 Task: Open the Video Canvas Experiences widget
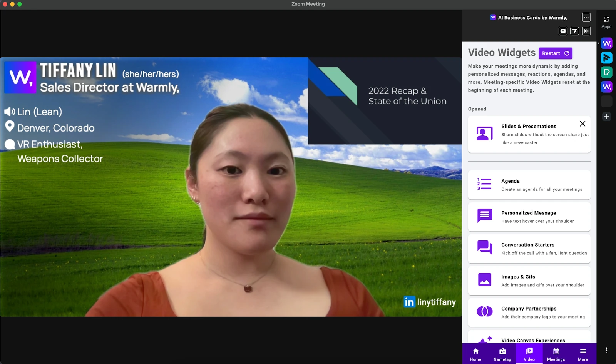pyautogui.click(x=529, y=337)
